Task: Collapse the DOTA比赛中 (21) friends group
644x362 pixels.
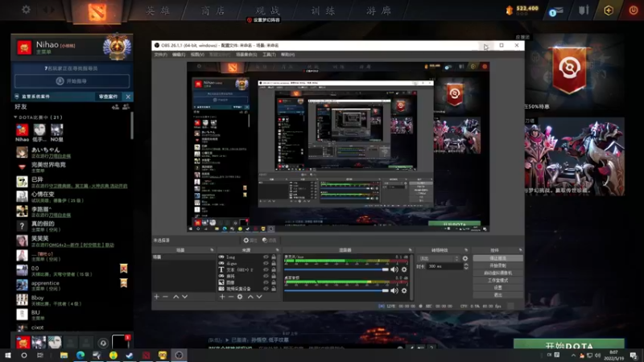Action: (x=15, y=117)
